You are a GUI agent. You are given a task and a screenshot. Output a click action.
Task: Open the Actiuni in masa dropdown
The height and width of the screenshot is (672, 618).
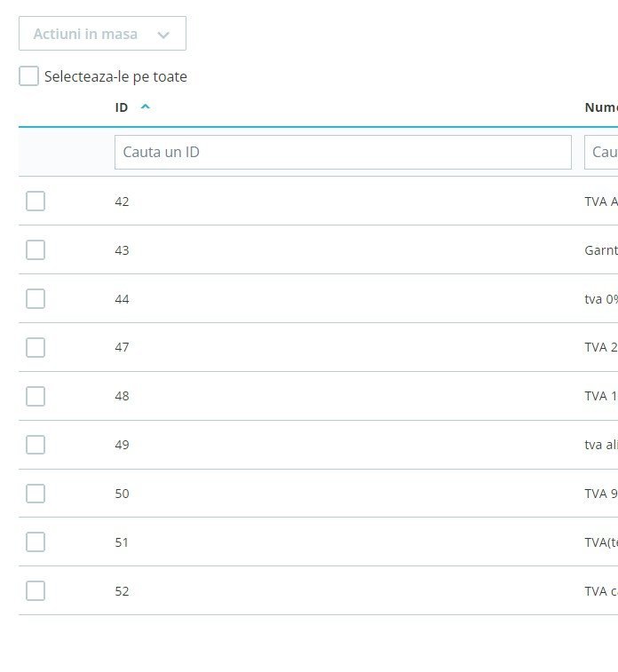pos(102,34)
